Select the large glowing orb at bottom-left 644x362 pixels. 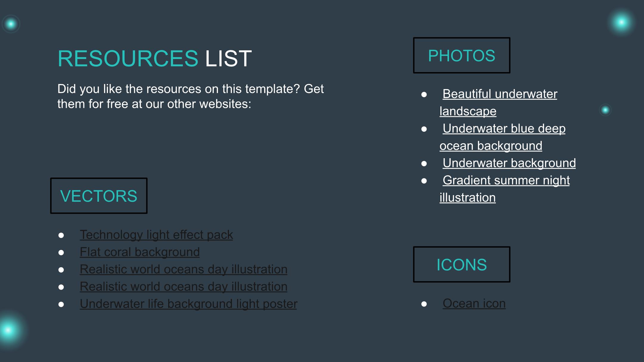(8, 330)
